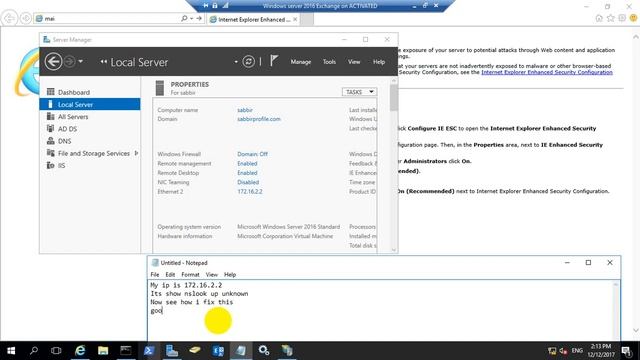Open Notepad Edit menu
This screenshot has width=640, height=360.
(x=170, y=275)
